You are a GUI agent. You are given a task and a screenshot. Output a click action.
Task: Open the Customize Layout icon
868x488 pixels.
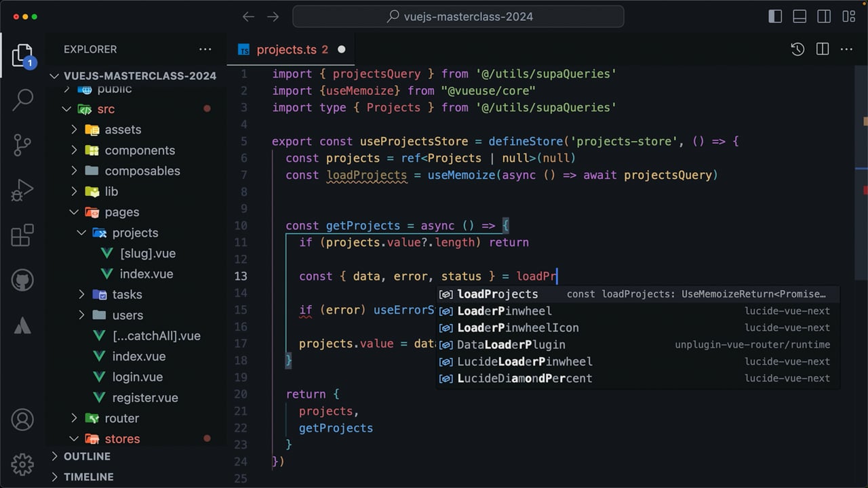(x=848, y=16)
